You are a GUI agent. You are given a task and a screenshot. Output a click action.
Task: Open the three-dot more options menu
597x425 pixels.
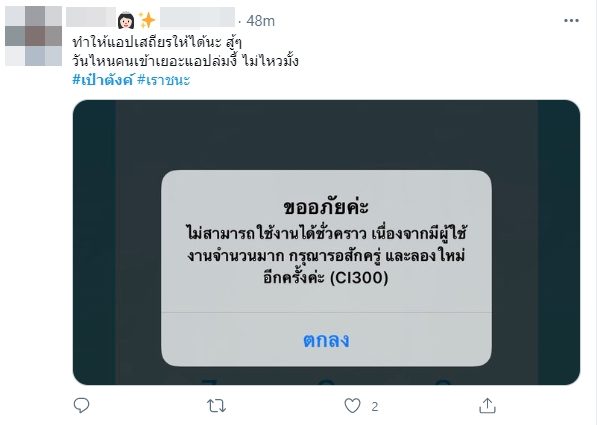(x=571, y=21)
